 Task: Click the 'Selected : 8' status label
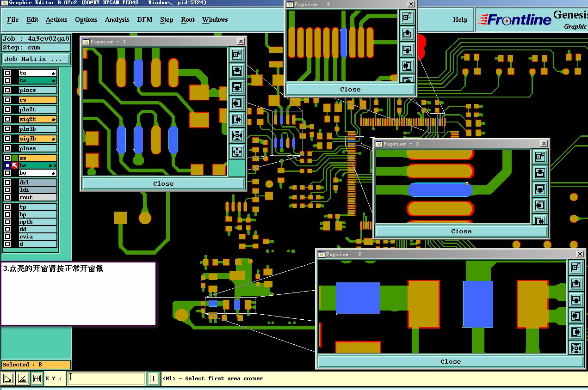tap(36, 365)
